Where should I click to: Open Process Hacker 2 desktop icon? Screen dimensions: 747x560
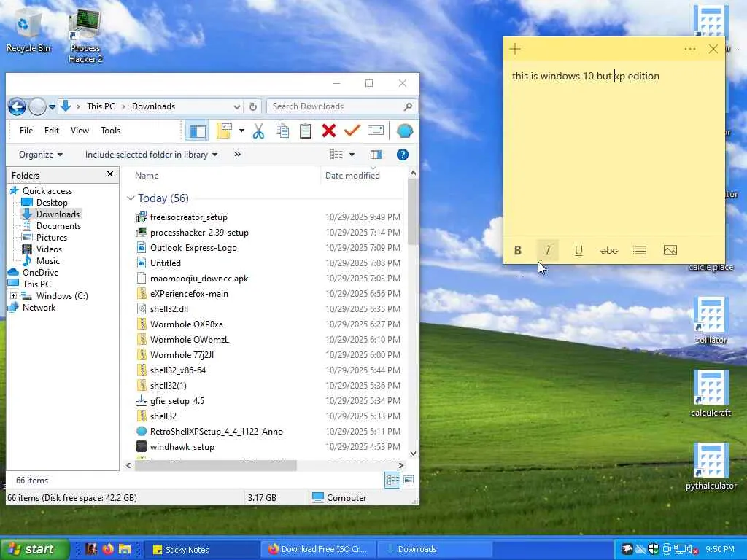click(x=85, y=36)
